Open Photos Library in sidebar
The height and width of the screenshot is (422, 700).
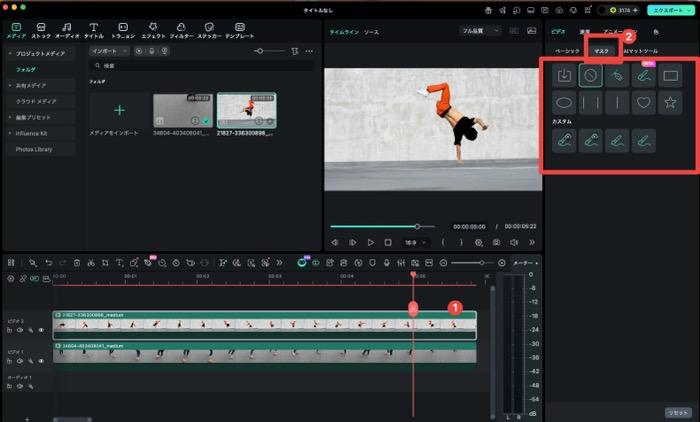pyautogui.click(x=34, y=149)
